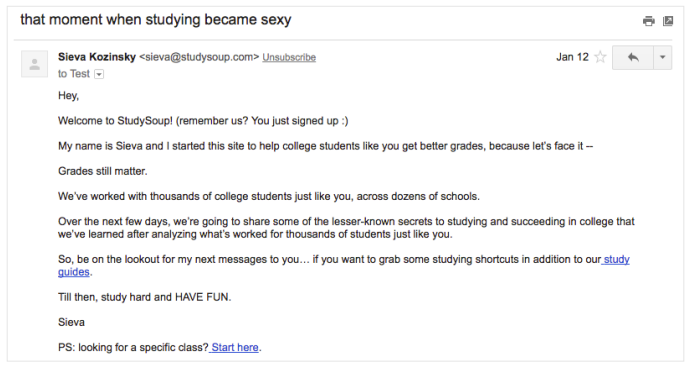Follow the 'Start here' link

(234, 347)
